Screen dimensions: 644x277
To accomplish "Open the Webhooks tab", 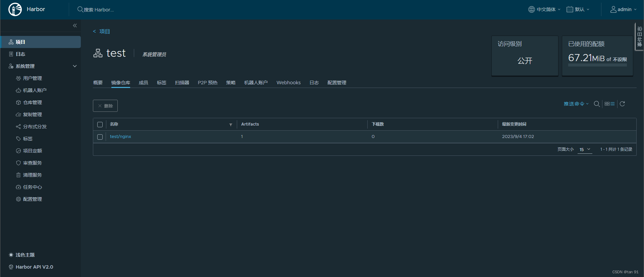I will click(x=288, y=83).
